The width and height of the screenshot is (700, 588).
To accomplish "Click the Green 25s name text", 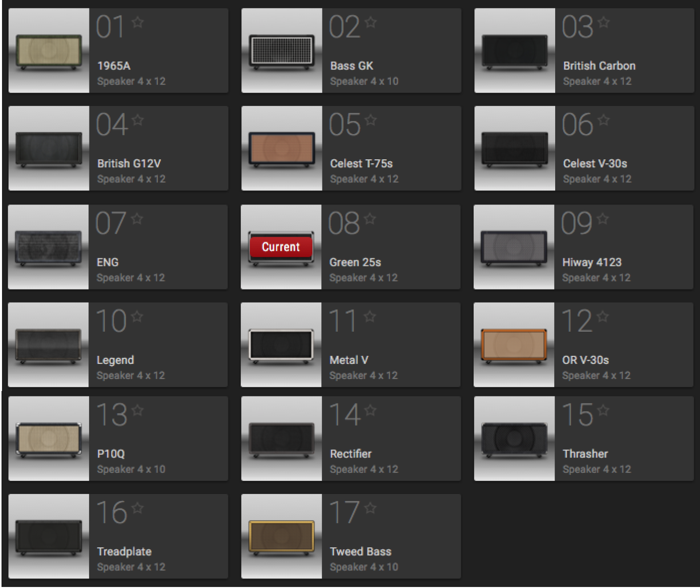I will [356, 262].
